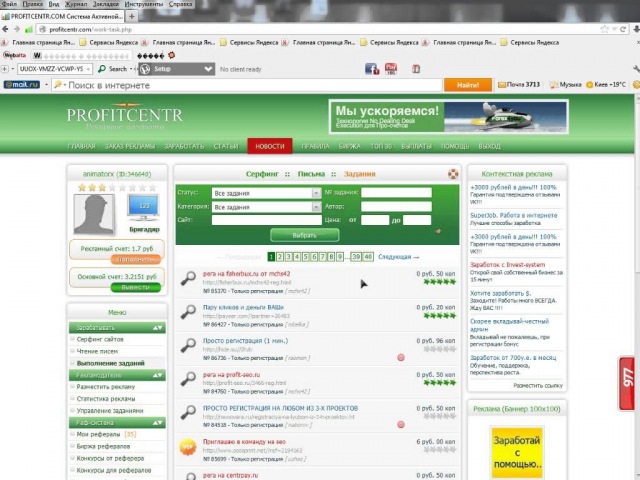640x480 pixels.
Task: Click the bookmark star in address bar
Action: 604,29
